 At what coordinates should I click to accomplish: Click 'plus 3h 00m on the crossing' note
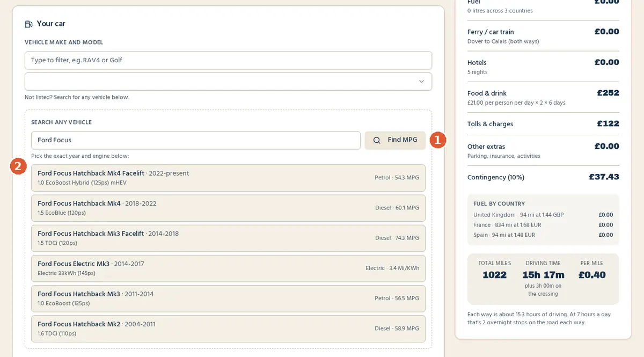(x=543, y=290)
